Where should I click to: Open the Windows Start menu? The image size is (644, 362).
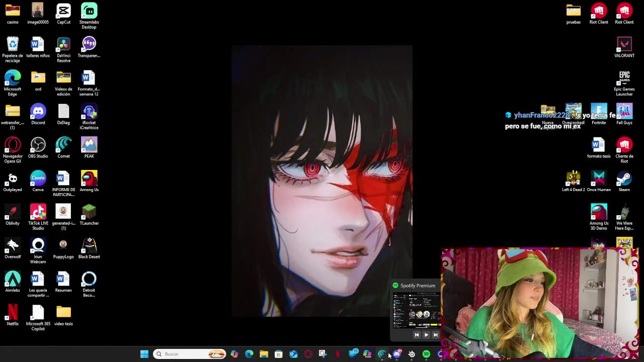click(144, 354)
